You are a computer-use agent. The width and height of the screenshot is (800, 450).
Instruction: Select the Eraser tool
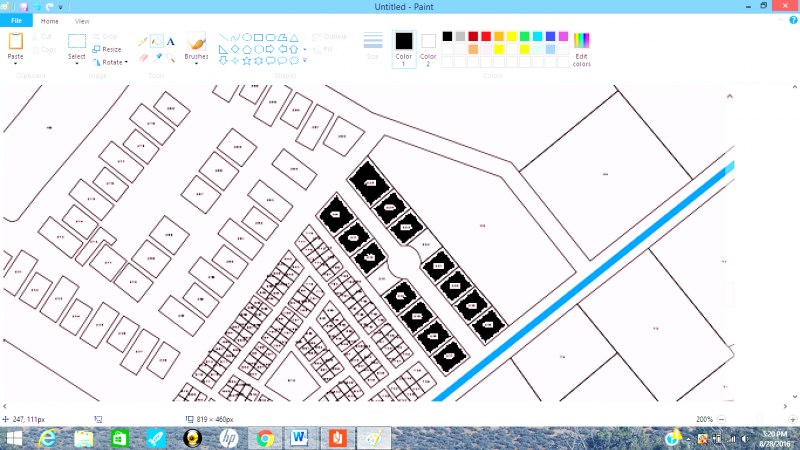(143, 58)
